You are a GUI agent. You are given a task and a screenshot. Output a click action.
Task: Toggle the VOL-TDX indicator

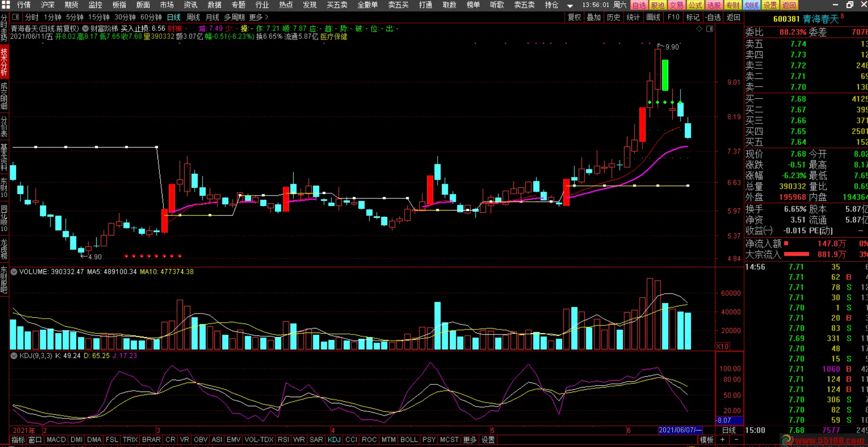tap(259, 440)
